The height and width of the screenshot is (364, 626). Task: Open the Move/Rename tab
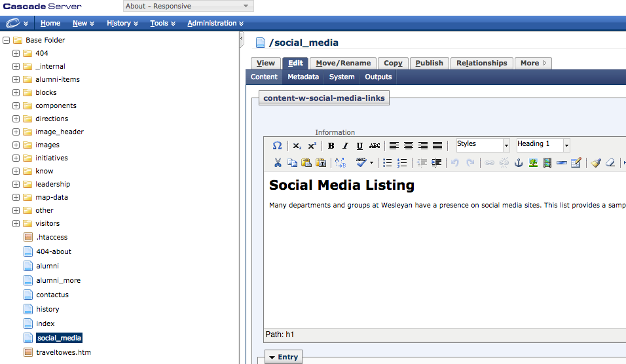[343, 63]
